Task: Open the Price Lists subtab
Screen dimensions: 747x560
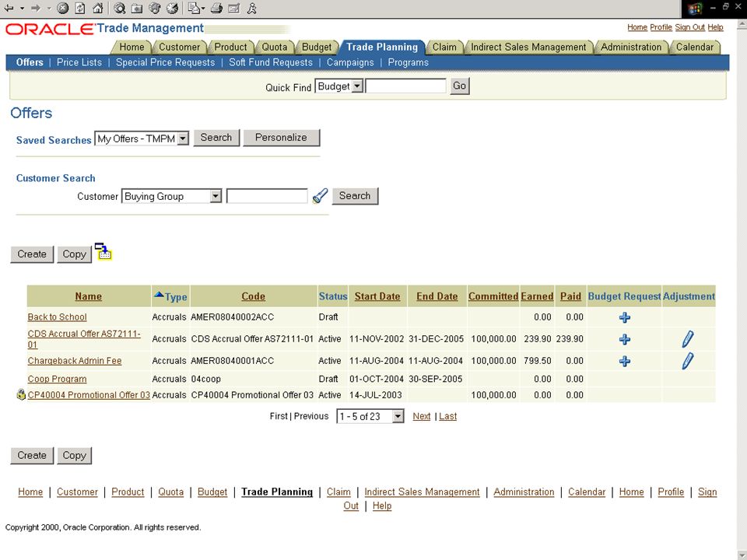Action: coord(79,62)
